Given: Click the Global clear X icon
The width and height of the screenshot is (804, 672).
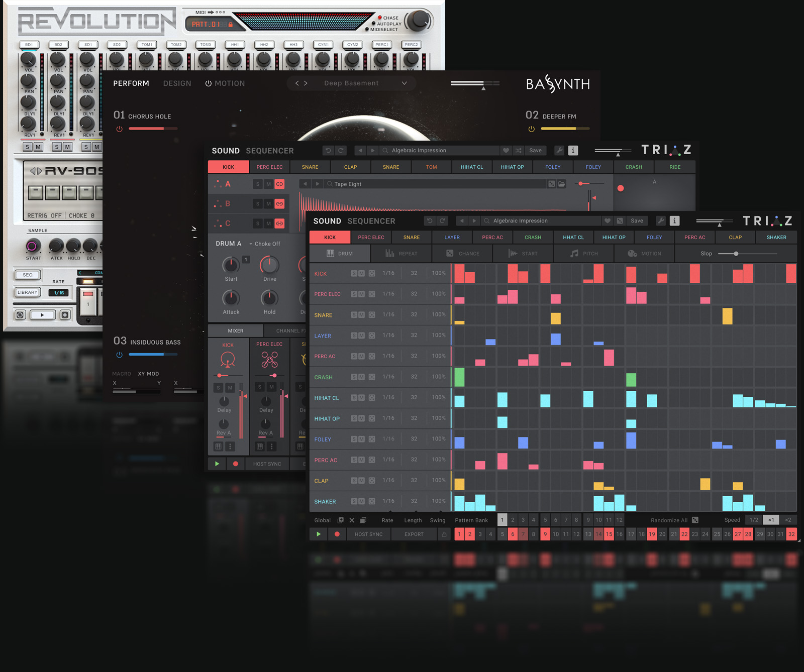Looking at the screenshot, I should [x=352, y=520].
